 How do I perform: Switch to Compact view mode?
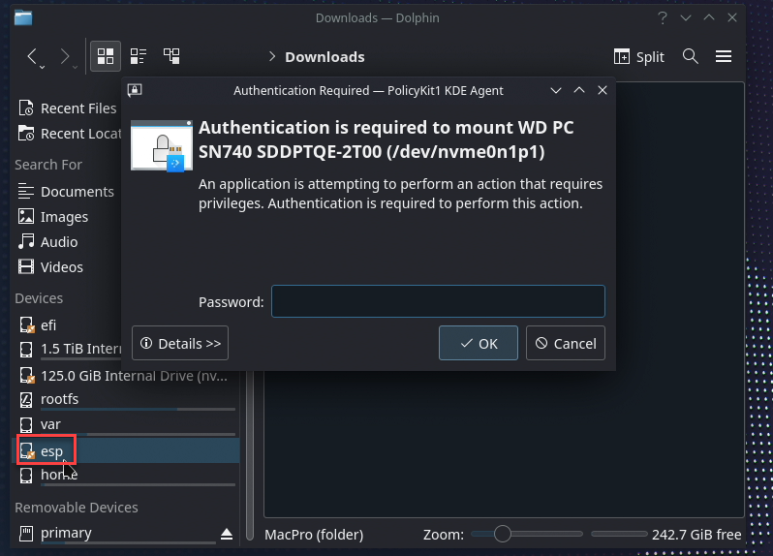click(x=138, y=56)
